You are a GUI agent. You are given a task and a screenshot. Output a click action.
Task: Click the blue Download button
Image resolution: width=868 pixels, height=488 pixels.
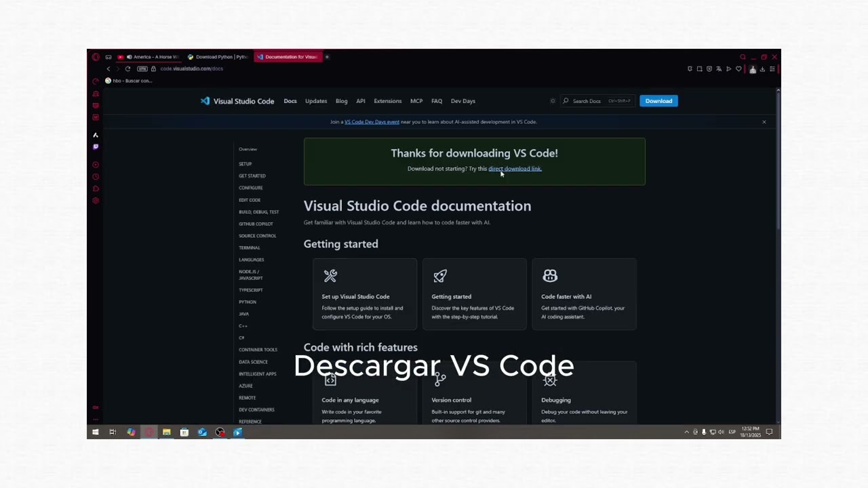[x=658, y=101]
